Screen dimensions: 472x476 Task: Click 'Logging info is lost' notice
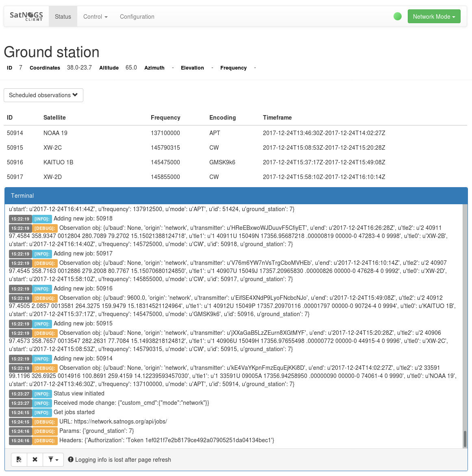(123, 460)
